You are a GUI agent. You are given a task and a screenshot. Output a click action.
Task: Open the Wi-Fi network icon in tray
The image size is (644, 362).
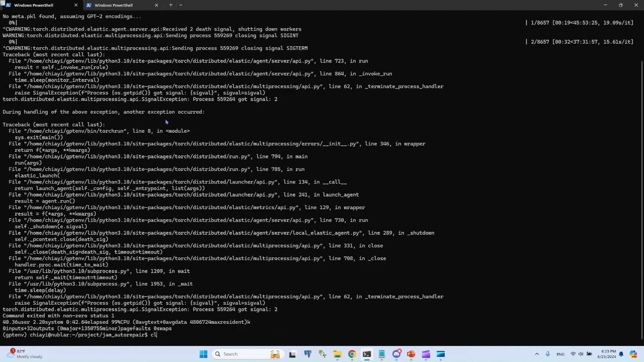(573, 354)
